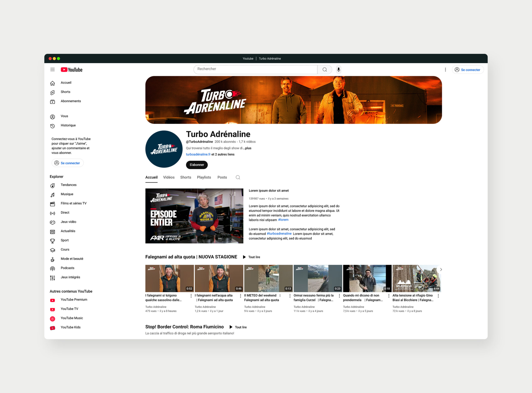The height and width of the screenshot is (393, 532).
Task: Open options for 'Il METEO del weekend' video
Action: tap(290, 296)
